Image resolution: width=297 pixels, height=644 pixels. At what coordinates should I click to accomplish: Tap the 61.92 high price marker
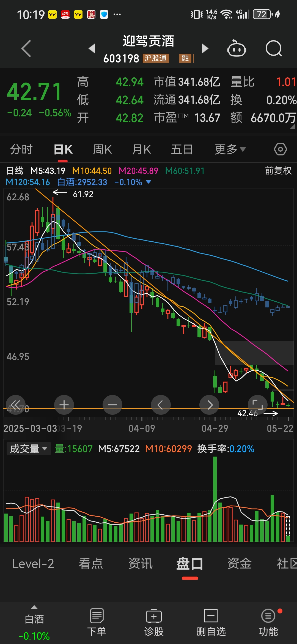click(x=83, y=194)
